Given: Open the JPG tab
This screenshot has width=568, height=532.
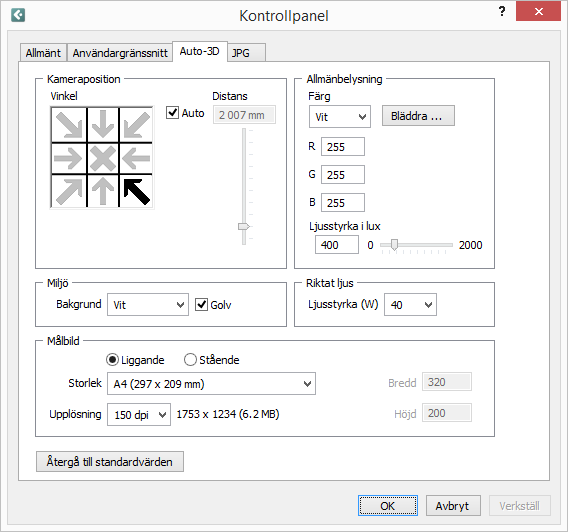Looking at the screenshot, I should pyautogui.click(x=247, y=53).
